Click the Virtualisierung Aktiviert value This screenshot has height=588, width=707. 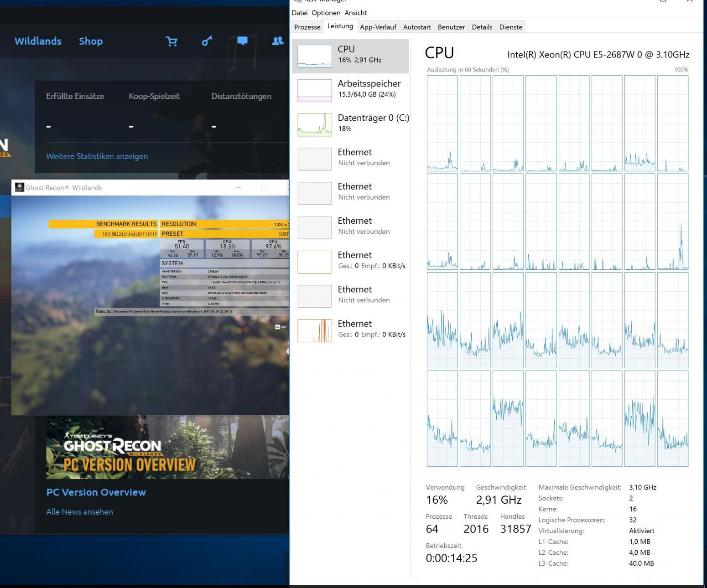(641, 531)
